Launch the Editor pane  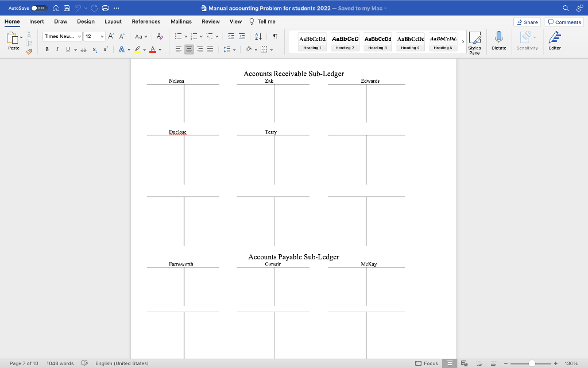point(554,40)
